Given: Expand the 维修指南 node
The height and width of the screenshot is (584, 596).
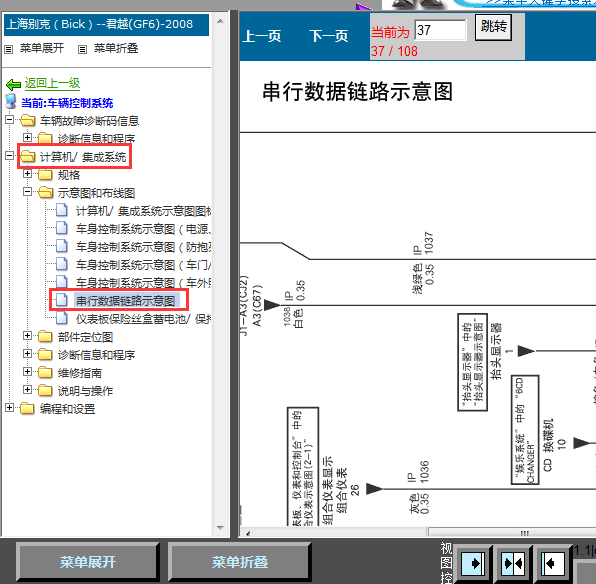Looking at the screenshot, I should pyautogui.click(x=27, y=371).
